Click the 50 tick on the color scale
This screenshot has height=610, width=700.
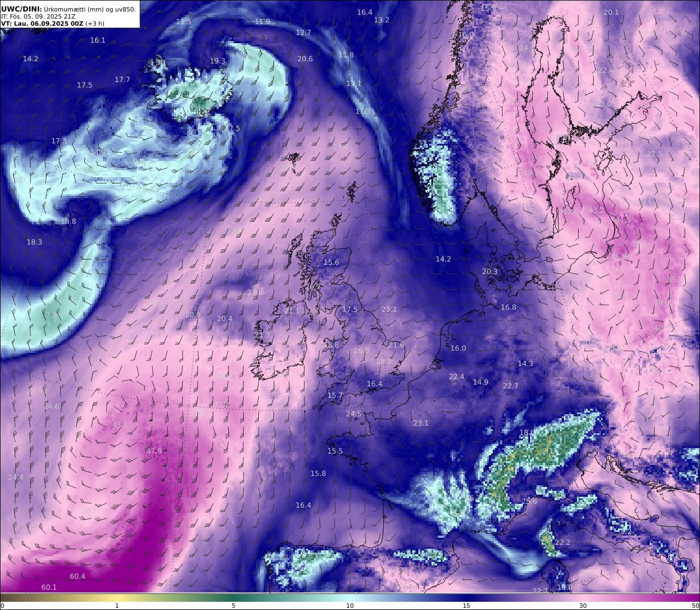point(695,606)
